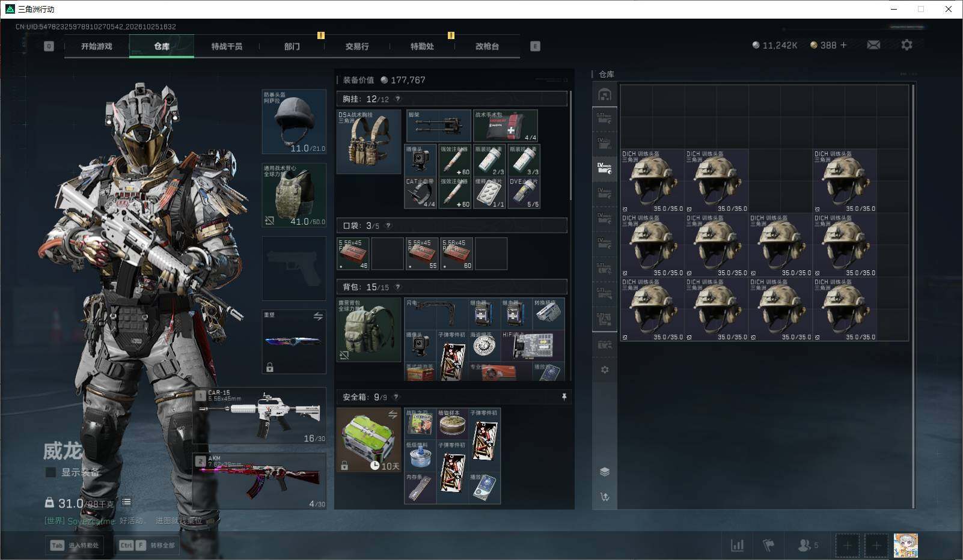Click the player avatar portrait
The height and width of the screenshot is (560, 963).
coord(906,546)
